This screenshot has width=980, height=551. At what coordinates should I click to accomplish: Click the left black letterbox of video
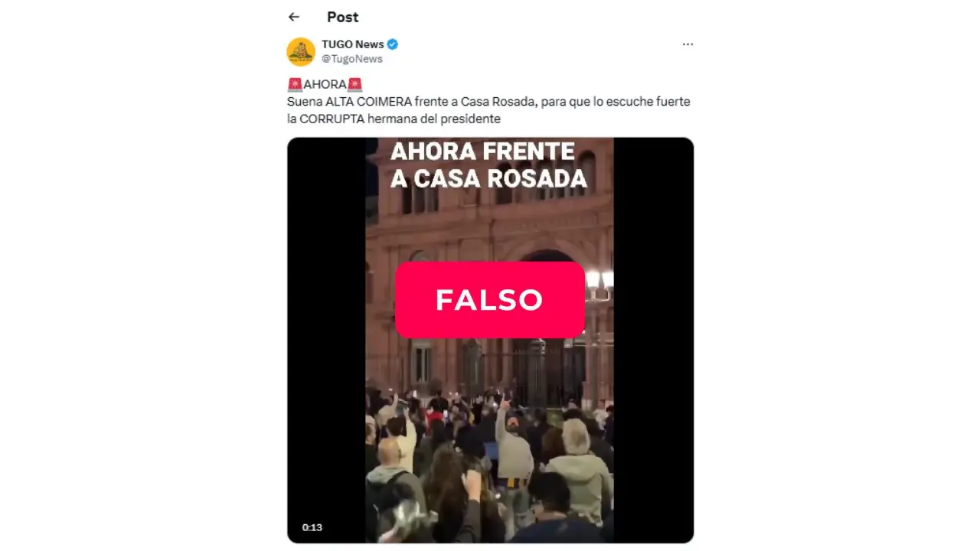tap(326, 340)
